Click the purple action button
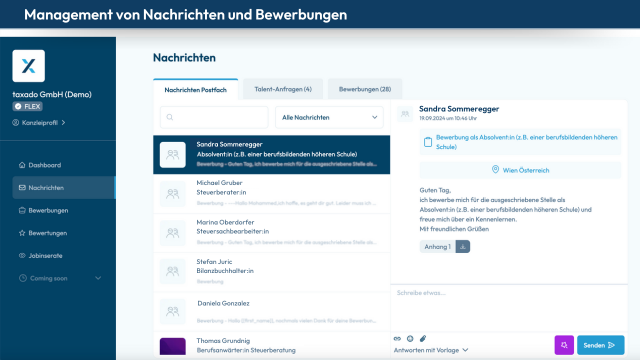The width and height of the screenshot is (640, 360). click(564, 345)
